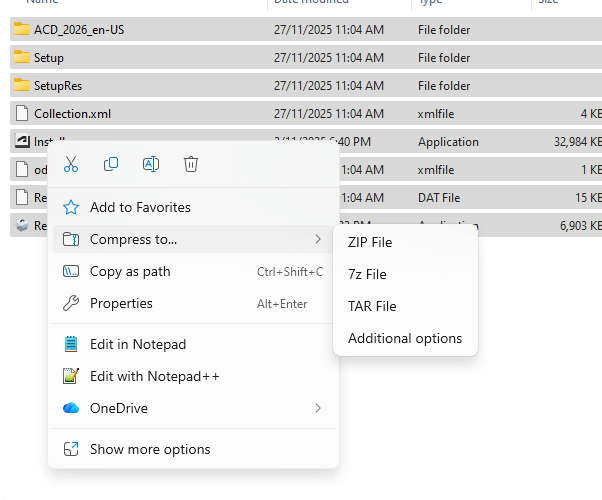Expand the Compress to submenu arrow

click(318, 239)
